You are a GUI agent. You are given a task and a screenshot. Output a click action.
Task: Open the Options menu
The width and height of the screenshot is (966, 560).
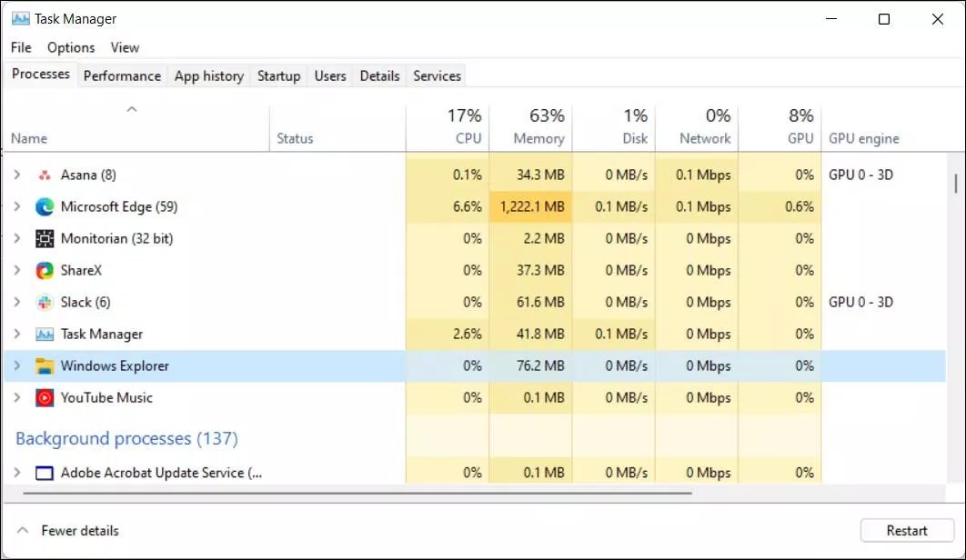click(70, 47)
